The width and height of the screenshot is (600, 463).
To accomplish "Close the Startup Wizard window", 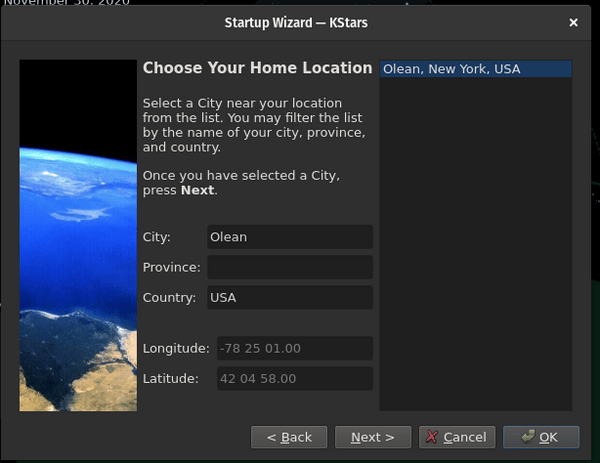I will point(573,22).
